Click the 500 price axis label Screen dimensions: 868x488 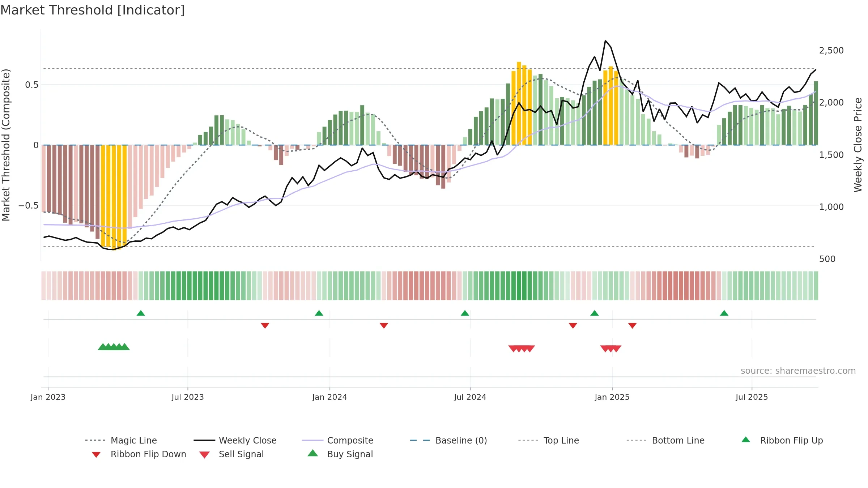point(827,259)
